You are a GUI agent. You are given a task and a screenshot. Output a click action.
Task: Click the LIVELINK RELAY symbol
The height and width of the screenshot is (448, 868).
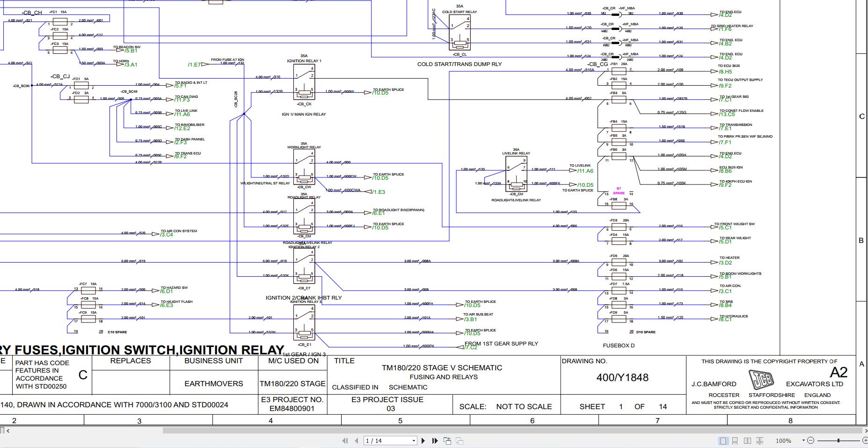(x=517, y=174)
